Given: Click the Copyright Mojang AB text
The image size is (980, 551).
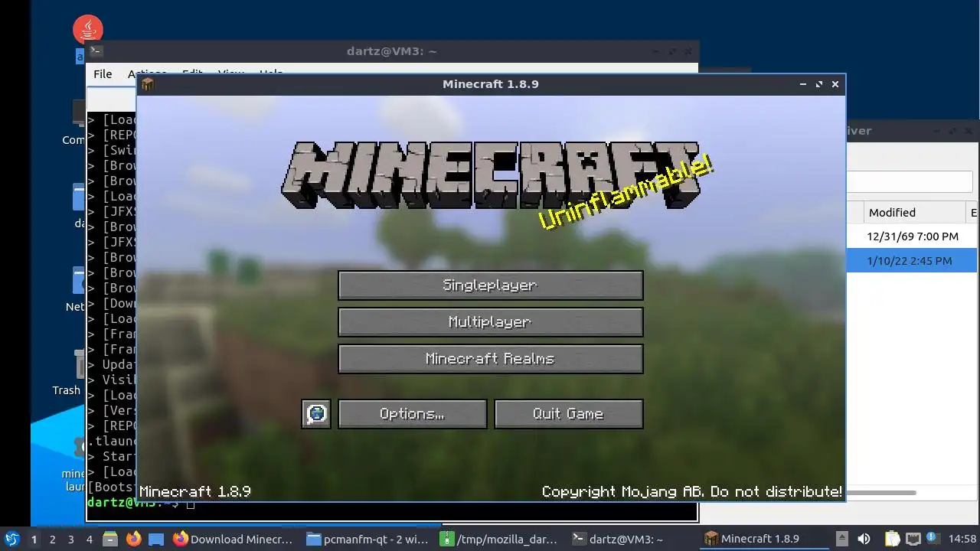Looking at the screenshot, I should pyautogui.click(x=692, y=491).
